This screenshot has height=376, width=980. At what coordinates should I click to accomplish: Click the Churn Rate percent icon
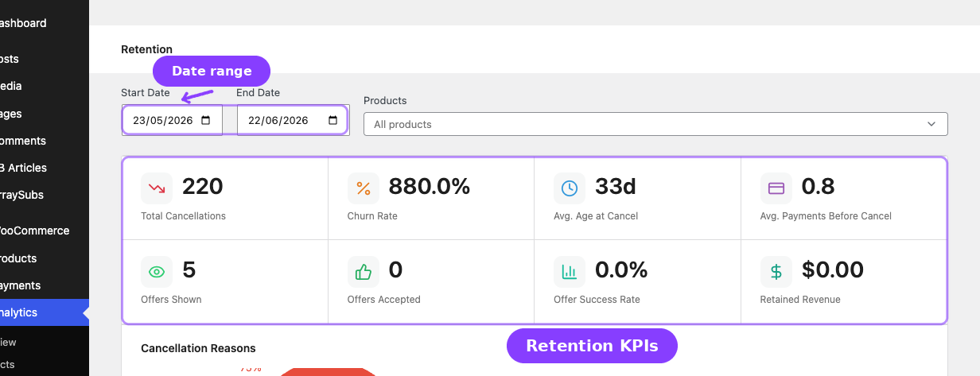click(x=363, y=188)
